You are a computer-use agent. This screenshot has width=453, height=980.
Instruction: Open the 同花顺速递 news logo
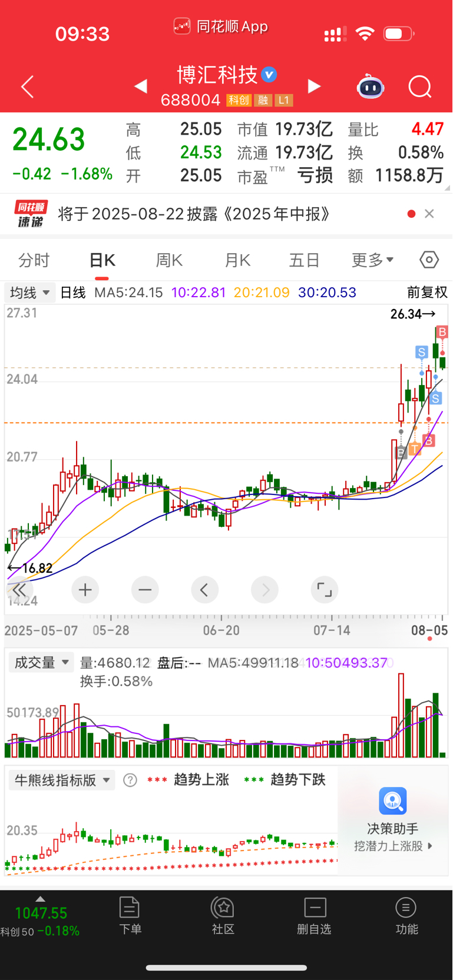point(31,214)
